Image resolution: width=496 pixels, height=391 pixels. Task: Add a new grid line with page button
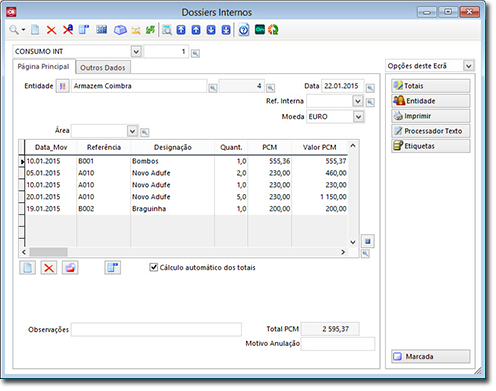(28, 268)
